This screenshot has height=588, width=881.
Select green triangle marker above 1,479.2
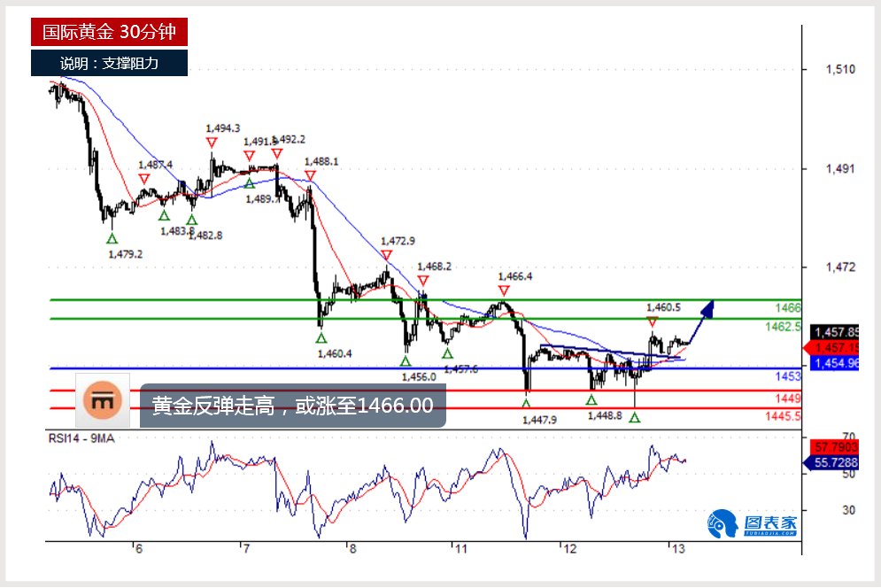click(112, 237)
